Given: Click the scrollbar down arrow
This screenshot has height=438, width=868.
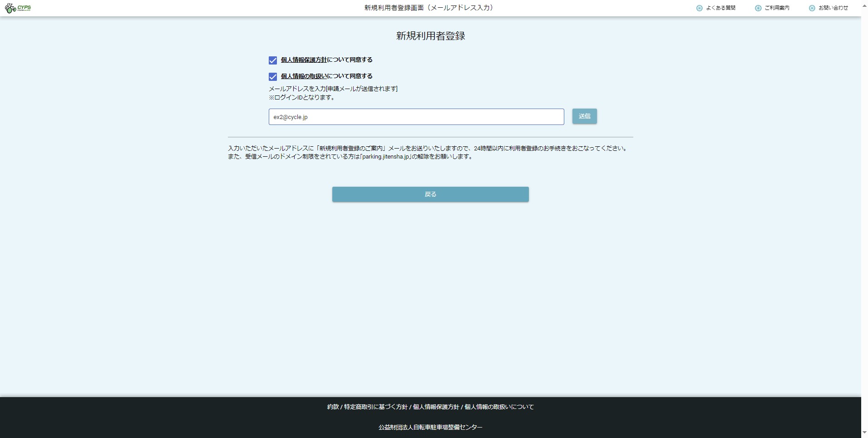Looking at the screenshot, I should [x=864, y=432].
